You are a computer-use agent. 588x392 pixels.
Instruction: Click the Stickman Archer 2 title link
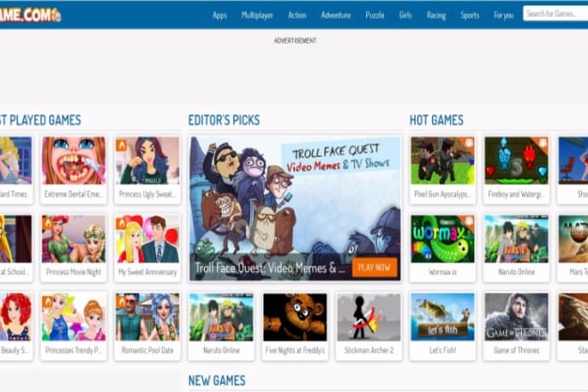[369, 350]
